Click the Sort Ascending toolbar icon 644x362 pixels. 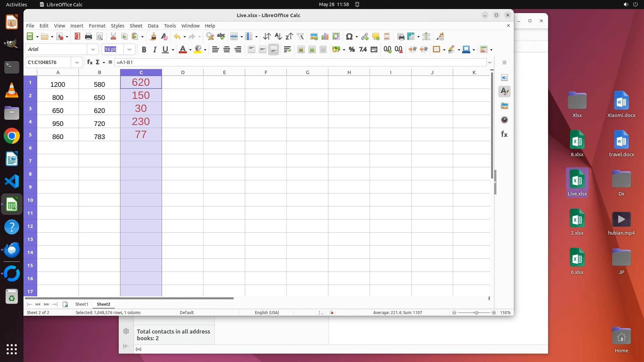click(278, 37)
